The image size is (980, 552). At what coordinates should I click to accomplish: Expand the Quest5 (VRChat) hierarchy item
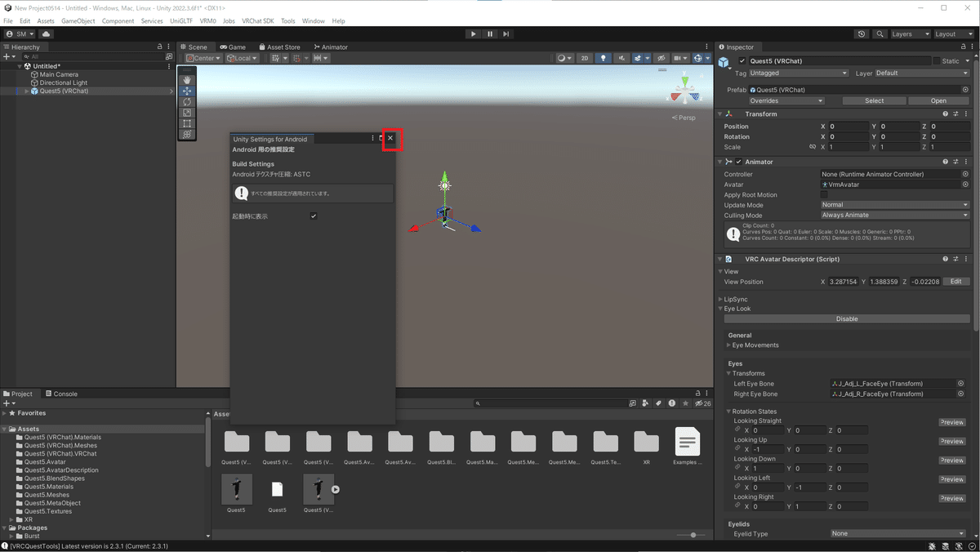pyautogui.click(x=26, y=91)
